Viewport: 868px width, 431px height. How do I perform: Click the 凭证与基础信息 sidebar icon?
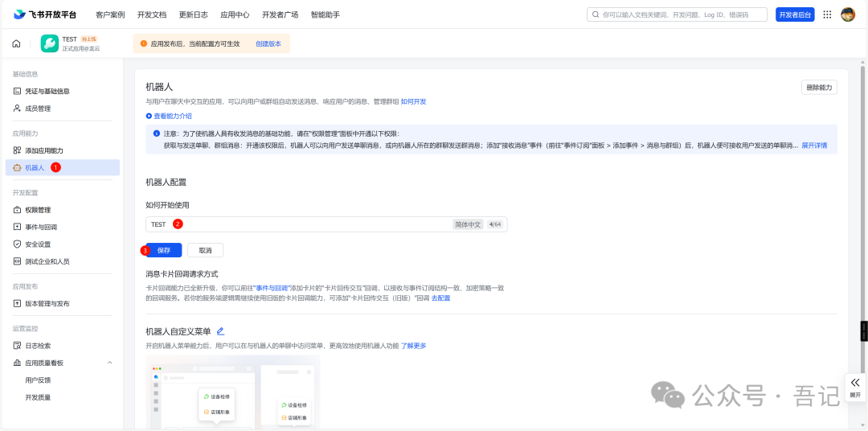coord(17,91)
